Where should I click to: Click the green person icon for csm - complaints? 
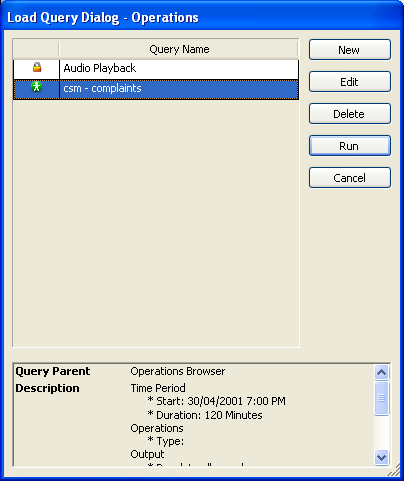[x=36, y=87]
